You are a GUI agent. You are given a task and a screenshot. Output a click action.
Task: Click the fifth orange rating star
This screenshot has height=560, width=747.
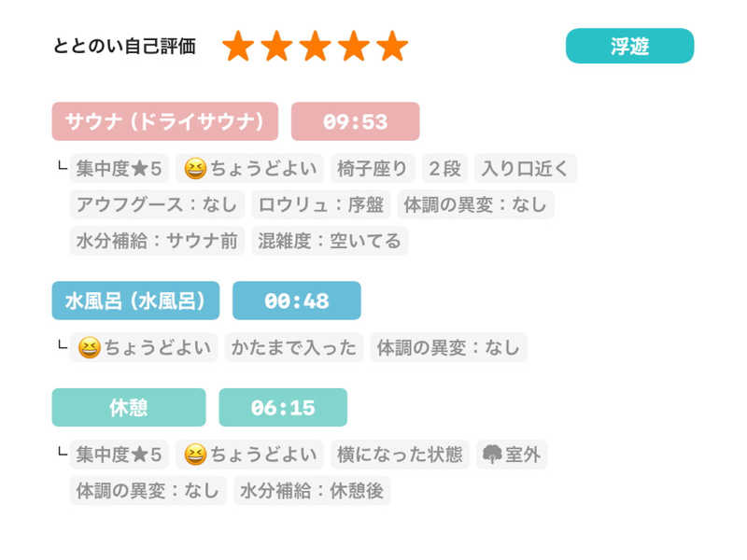[392, 46]
